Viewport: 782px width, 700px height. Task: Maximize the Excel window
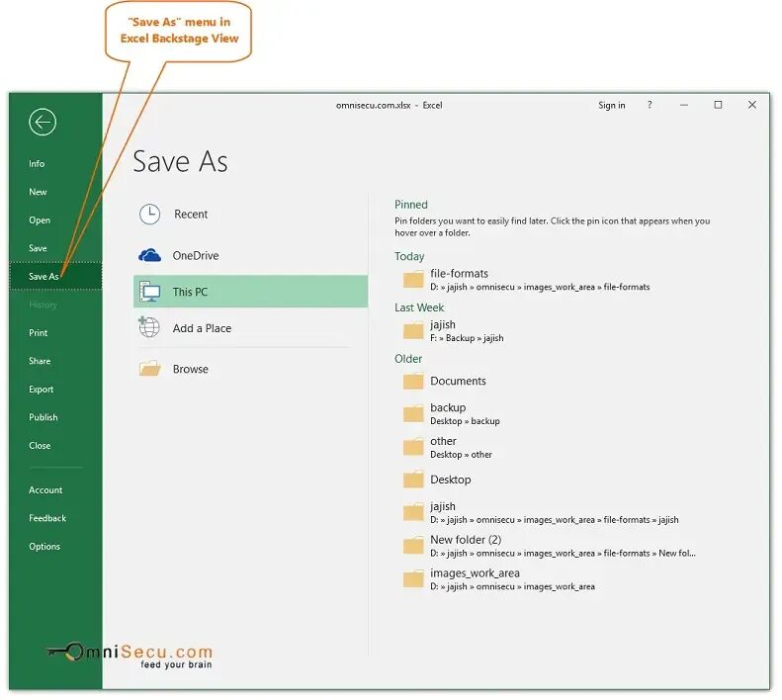(x=718, y=105)
